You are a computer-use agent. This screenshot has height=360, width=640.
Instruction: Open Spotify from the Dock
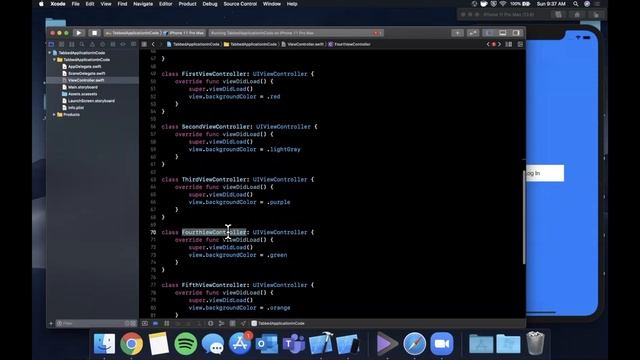pos(186,343)
